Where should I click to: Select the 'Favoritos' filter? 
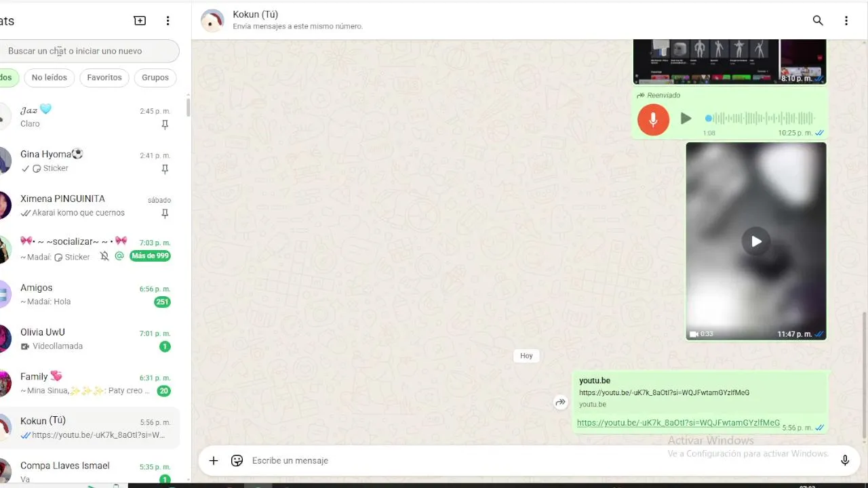104,77
